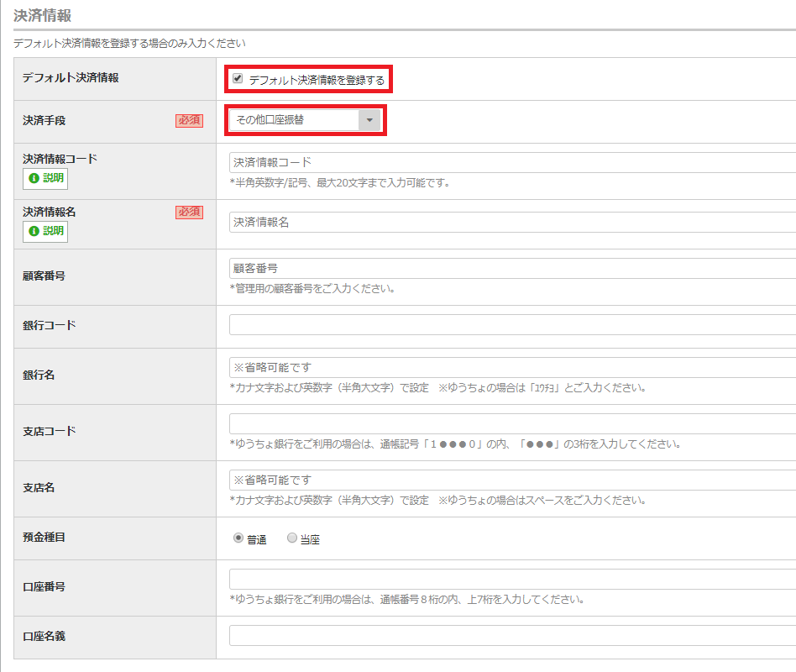796x672 pixels.
Task: Click the 決済情報 section heading
Action: coord(42,14)
